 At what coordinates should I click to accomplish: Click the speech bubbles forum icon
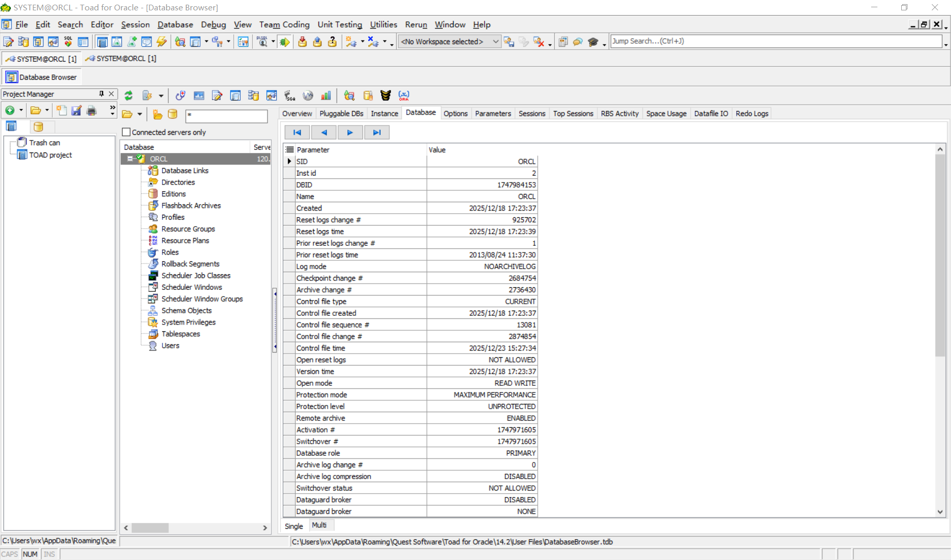pos(578,42)
